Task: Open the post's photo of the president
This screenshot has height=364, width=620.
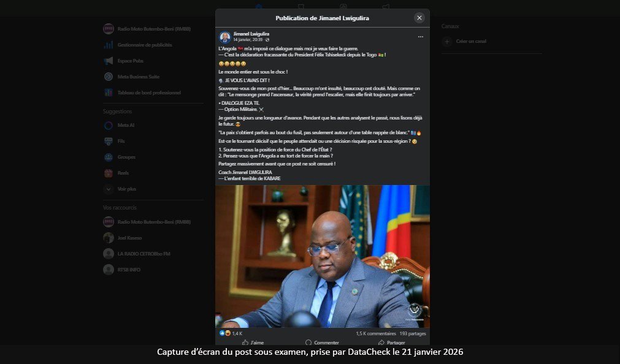Action: point(322,256)
